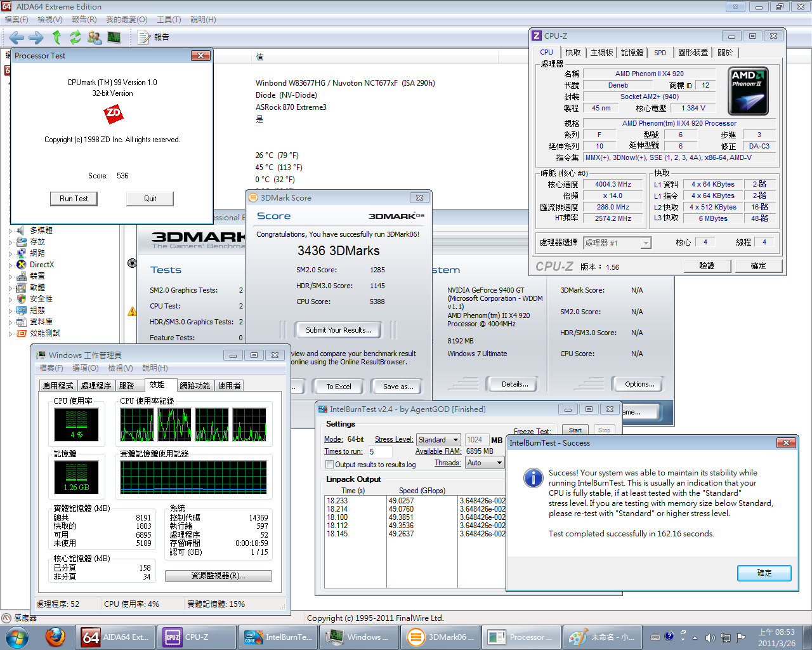Viewport: 812px width, 650px height.
Task: Click 資源監視器(R)... in Task Manager
Action: click(x=218, y=576)
